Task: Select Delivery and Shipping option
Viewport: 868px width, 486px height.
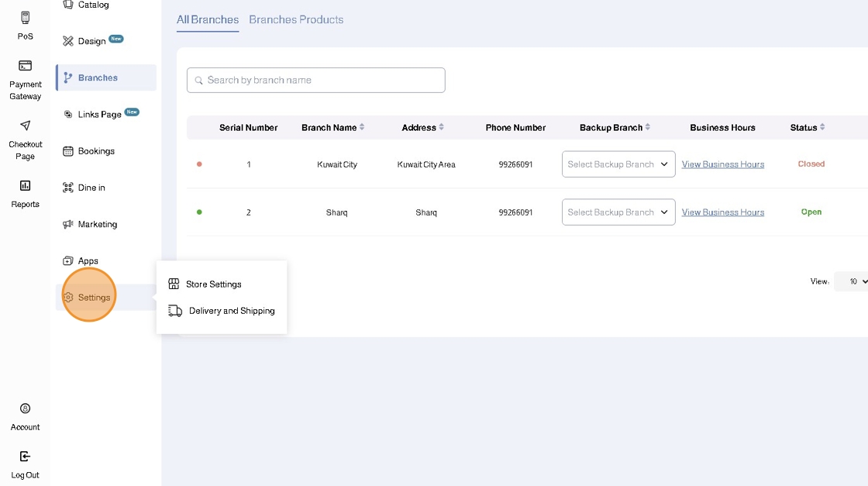Action: (231, 311)
